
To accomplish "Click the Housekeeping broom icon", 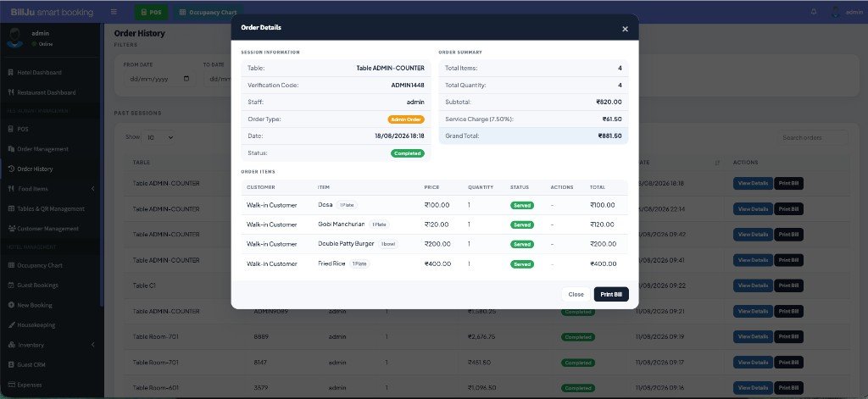I will (12, 324).
